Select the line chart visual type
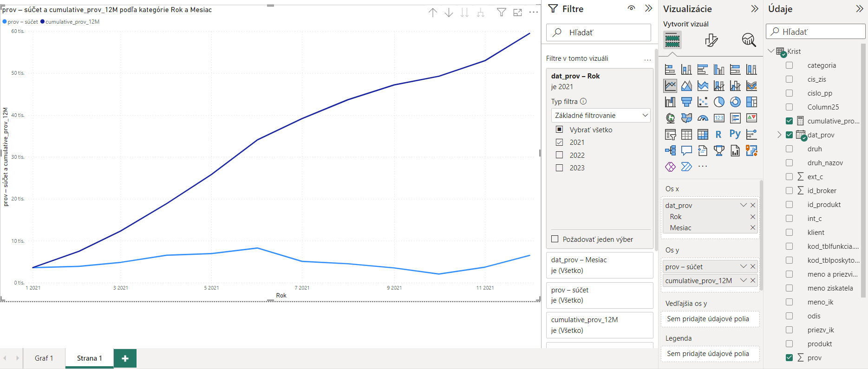 pos(670,86)
